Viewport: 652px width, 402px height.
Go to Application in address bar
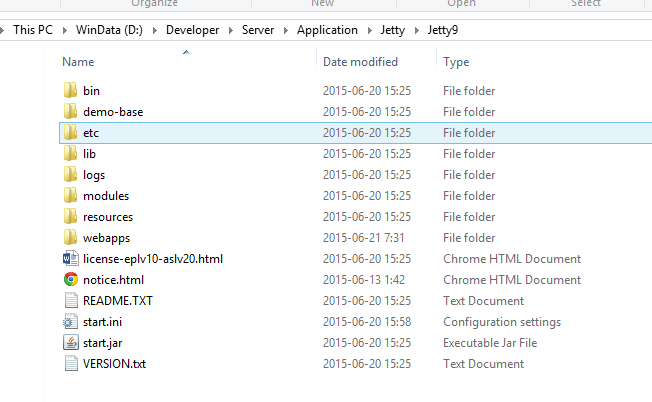(327, 30)
